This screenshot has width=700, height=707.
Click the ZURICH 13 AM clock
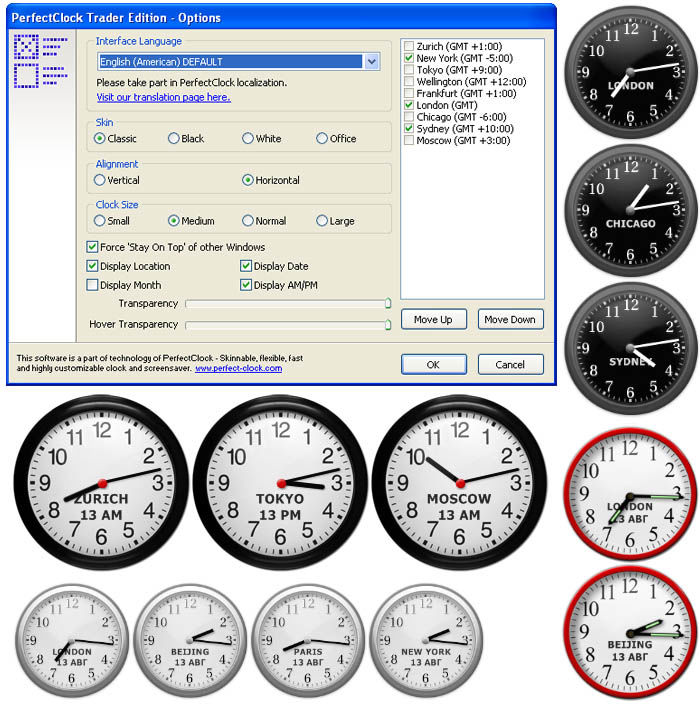click(x=101, y=482)
